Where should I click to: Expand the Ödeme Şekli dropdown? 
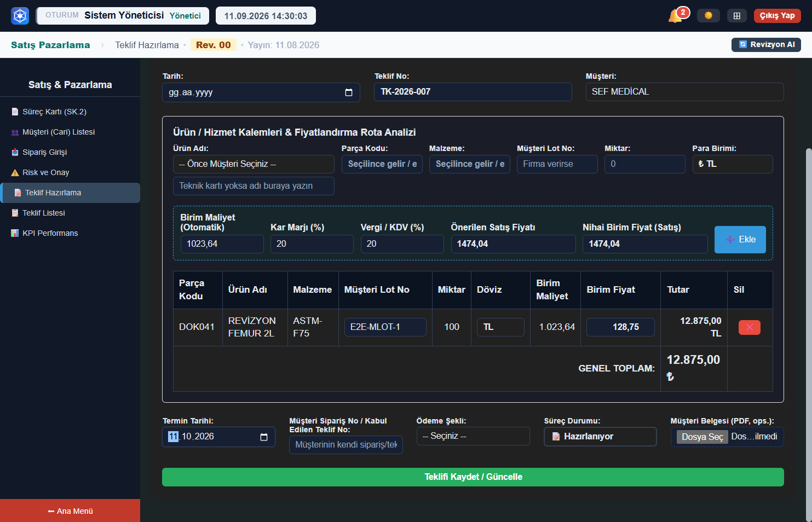pos(473,436)
